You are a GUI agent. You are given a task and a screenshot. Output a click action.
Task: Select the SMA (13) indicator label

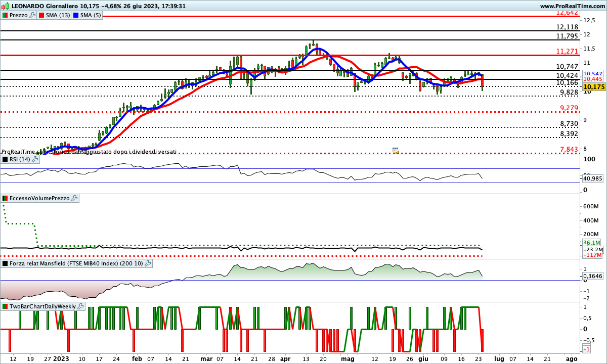[x=58, y=16]
